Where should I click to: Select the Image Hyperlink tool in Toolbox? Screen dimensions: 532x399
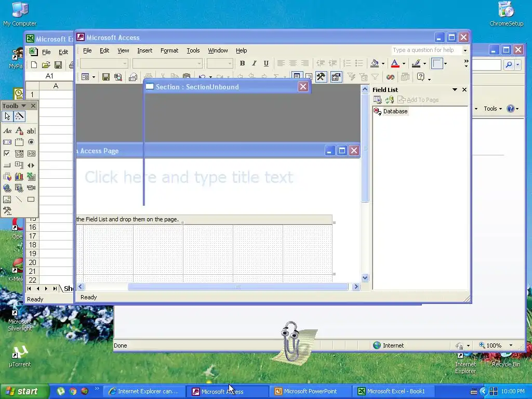coord(19,188)
